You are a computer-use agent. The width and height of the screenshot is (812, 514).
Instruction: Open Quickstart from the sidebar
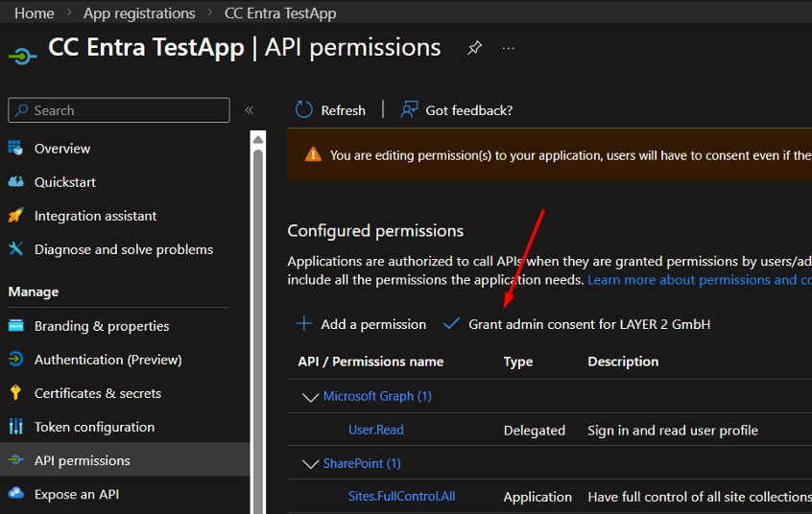coord(64,182)
